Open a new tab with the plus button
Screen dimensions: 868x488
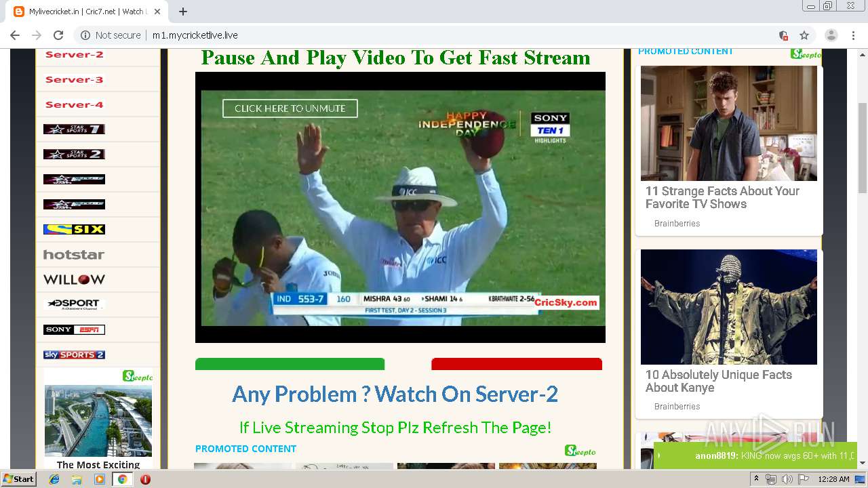[x=183, y=12]
